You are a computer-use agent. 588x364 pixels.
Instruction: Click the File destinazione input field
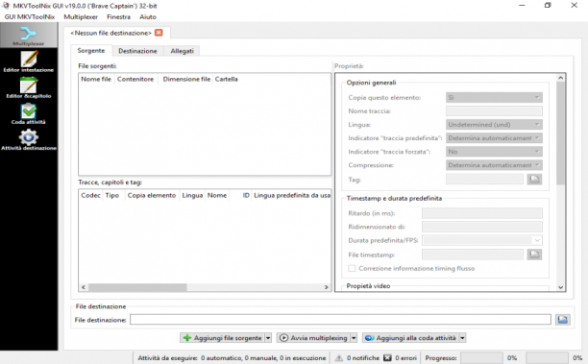tap(340, 320)
